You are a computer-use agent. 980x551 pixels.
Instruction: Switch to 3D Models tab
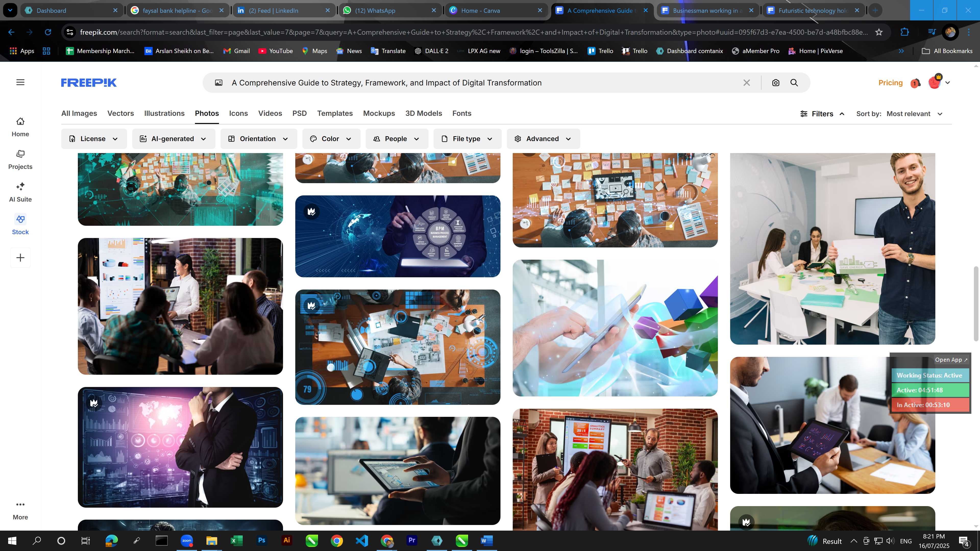(x=423, y=113)
